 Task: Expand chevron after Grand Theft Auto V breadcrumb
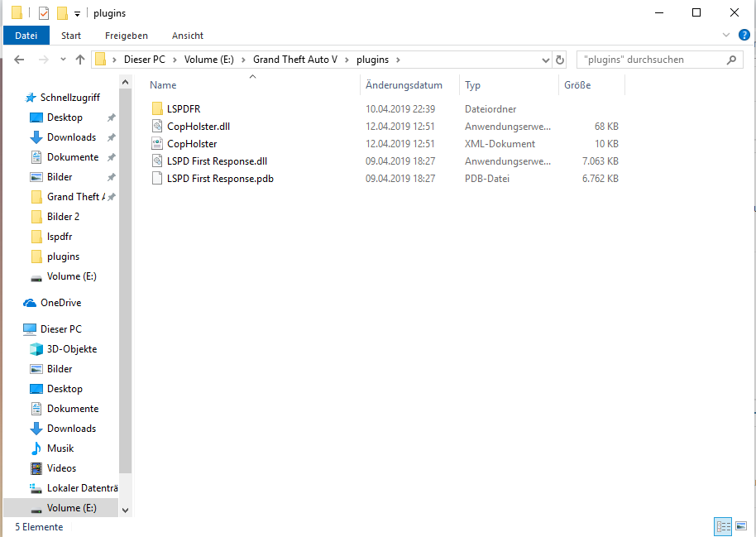pos(347,60)
